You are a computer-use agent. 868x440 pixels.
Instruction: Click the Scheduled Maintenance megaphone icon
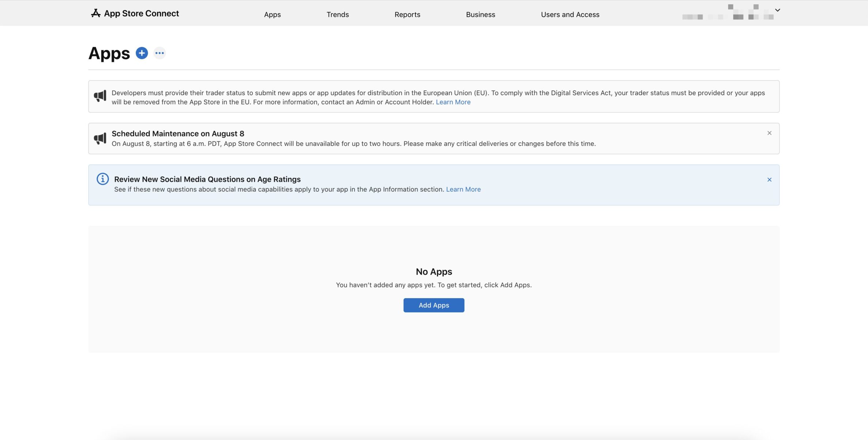pyautogui.click(x=100, y=139)
